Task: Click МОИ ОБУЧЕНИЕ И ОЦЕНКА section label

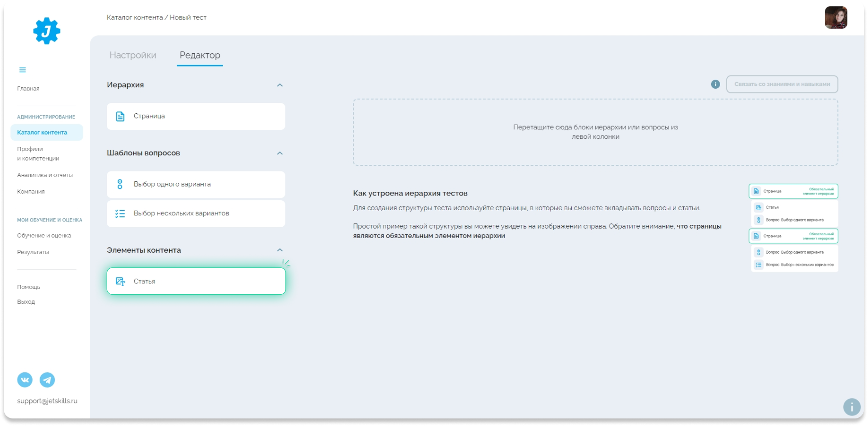Action: [x=50, y=220]
